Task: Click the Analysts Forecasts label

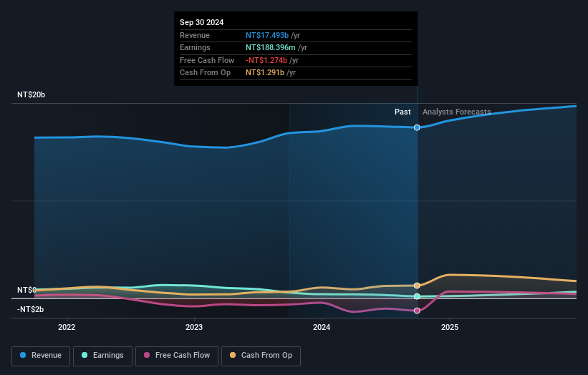Action: click(x=457, y=112)
